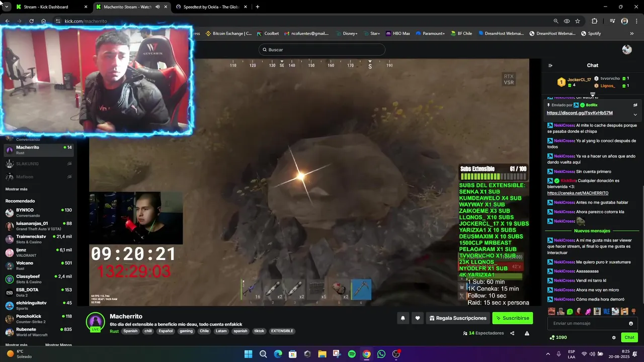Open the ceneka.net/MACHERRITO donation link
The image size is (644, 362).
coord(578,193)
